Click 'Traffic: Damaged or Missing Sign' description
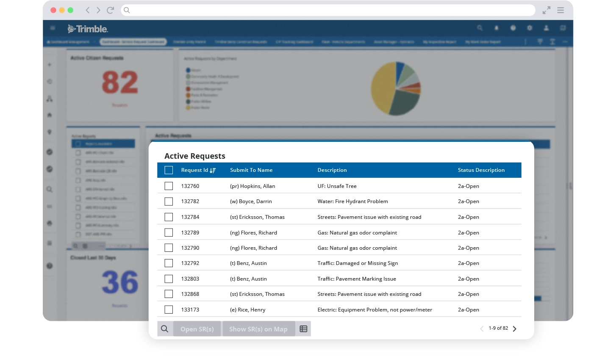The image size is (616, 364). click(x=358, y=263)
